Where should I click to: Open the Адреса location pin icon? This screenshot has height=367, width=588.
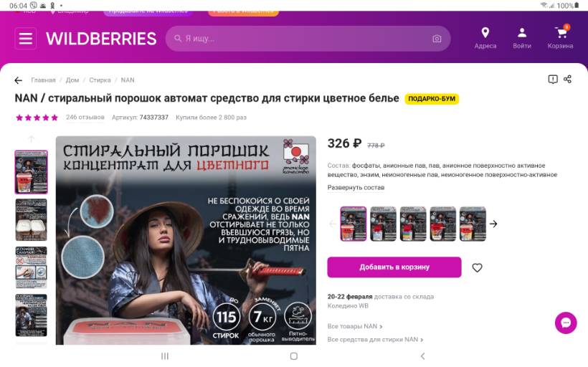coord(485,33)
